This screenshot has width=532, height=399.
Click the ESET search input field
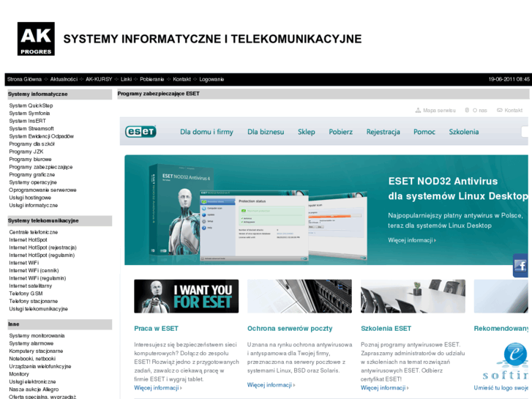coord(525,132)
